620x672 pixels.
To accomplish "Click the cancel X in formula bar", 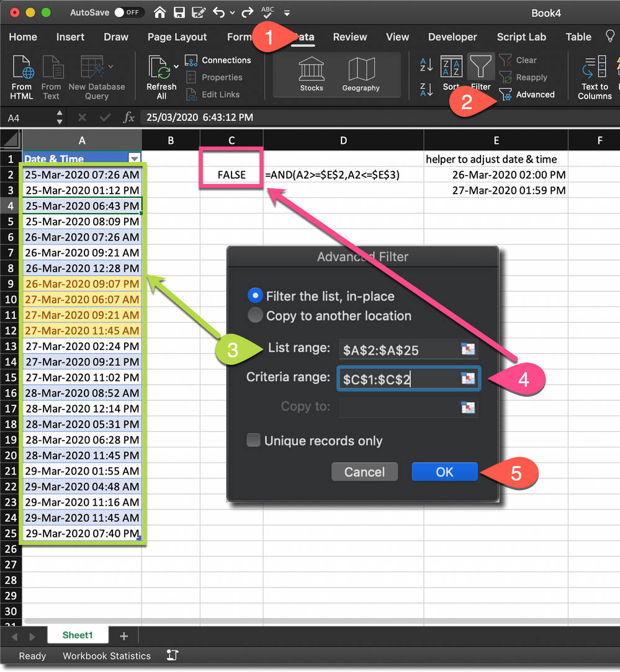I will [x=83, y=117].
